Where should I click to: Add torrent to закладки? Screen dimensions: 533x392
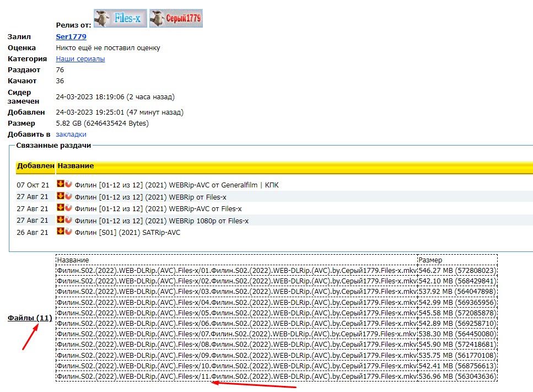pyautogui.click(x=71, y=134)
